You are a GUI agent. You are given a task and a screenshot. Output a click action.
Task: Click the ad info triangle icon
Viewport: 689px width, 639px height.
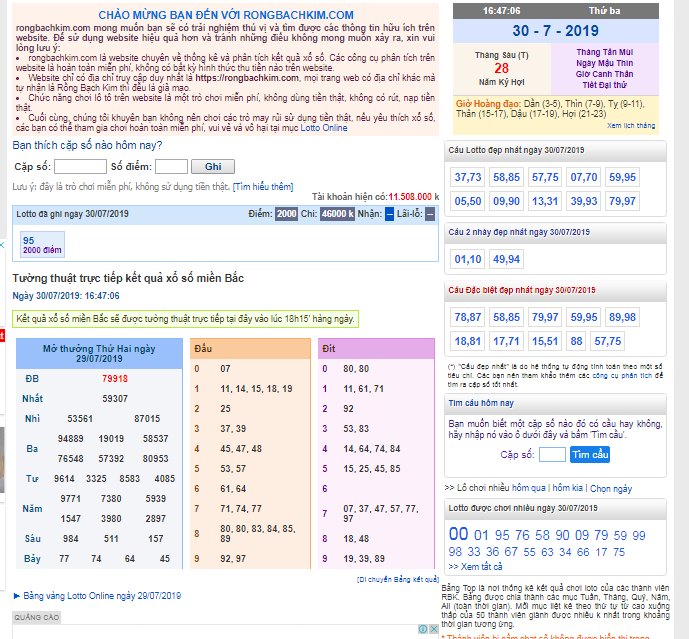pyautogui.click(x=421, y=631)
